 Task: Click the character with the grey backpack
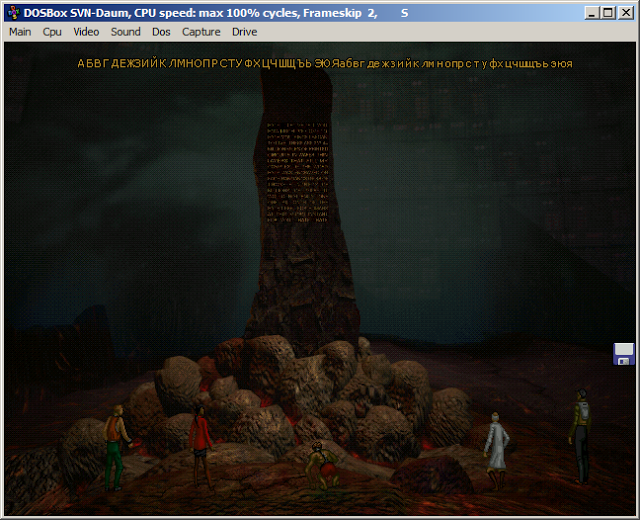tap(581, 436)
